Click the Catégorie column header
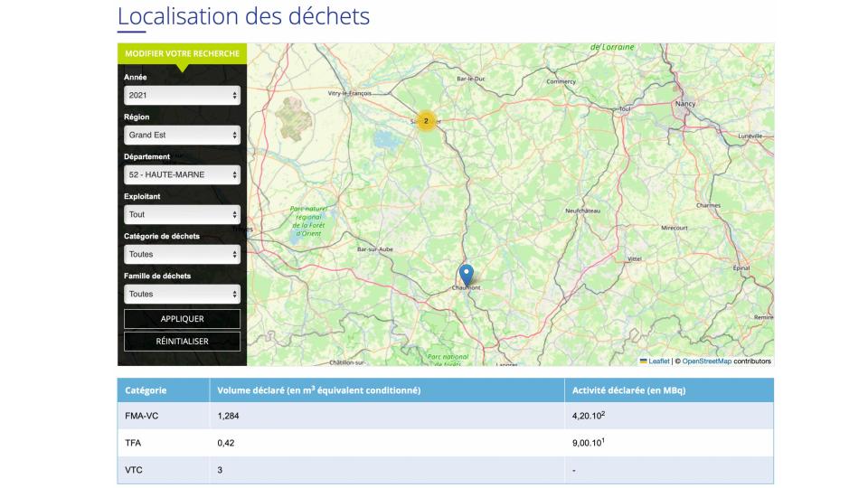 pyautogui.click(x=164, y=390)
